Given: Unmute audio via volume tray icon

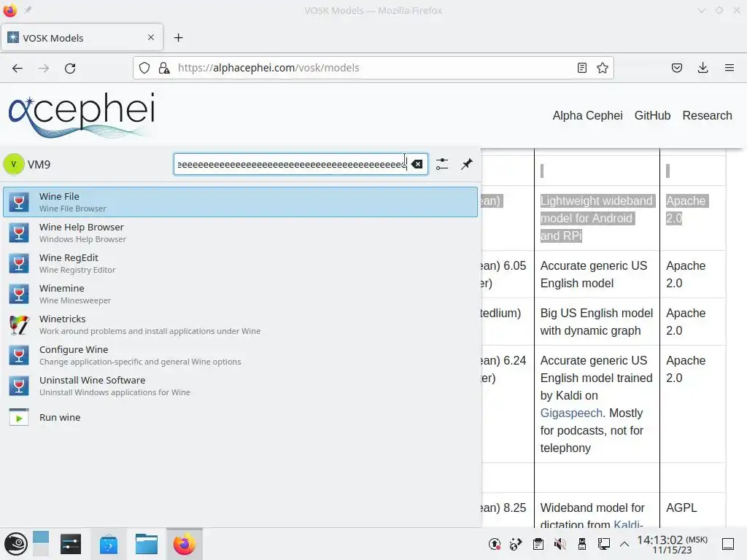Looking at the screenshot, I should (560, 544).
